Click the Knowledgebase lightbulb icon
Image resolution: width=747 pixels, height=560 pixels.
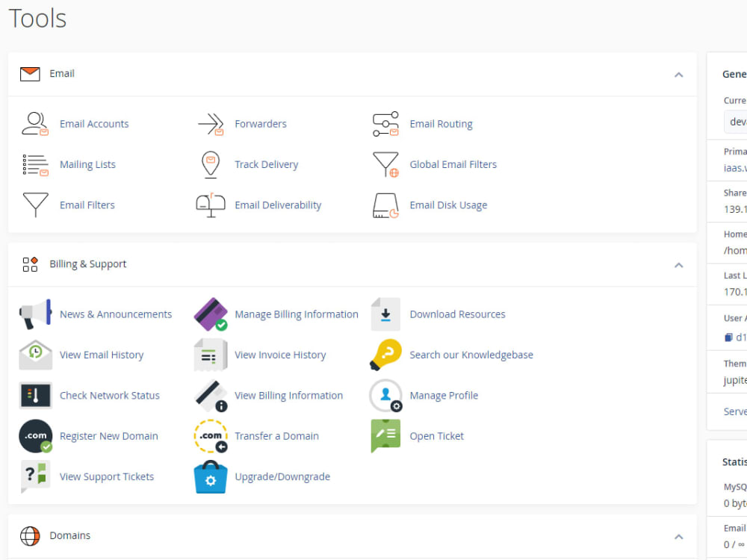(x=385, y=355)
